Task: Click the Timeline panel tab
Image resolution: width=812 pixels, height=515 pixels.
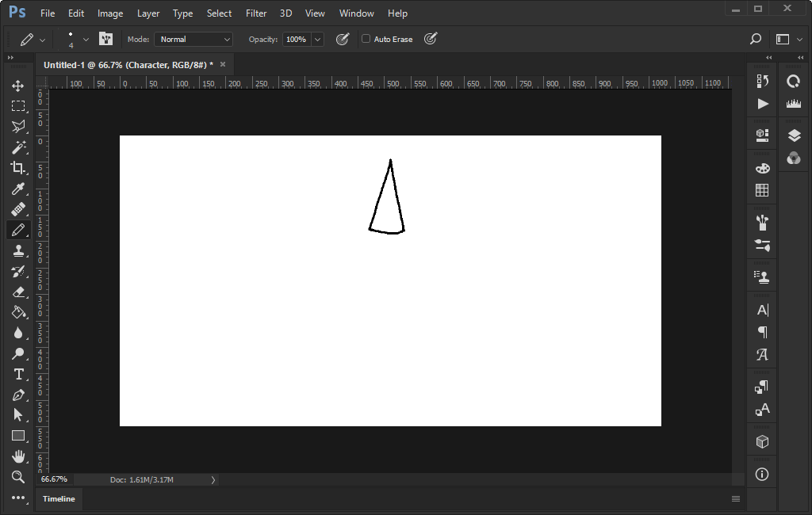Action: point(59,499)
